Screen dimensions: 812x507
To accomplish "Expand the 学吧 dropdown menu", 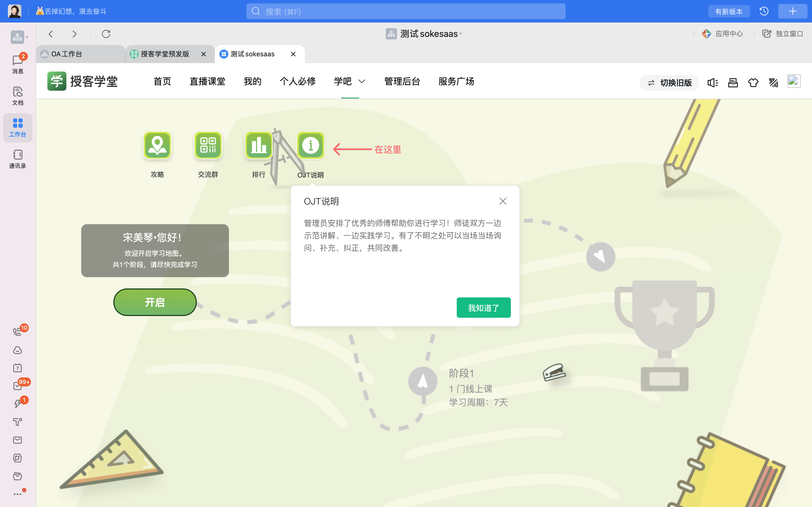I will (x=349, y=81).
